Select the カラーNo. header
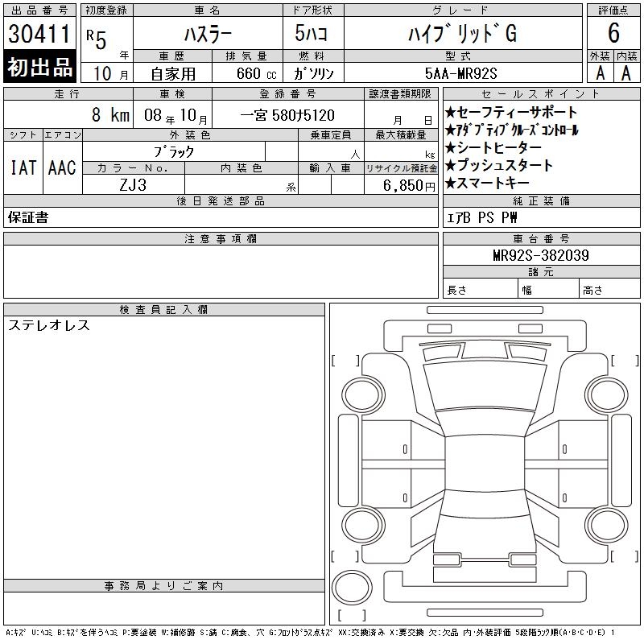 tap(133, 168)
